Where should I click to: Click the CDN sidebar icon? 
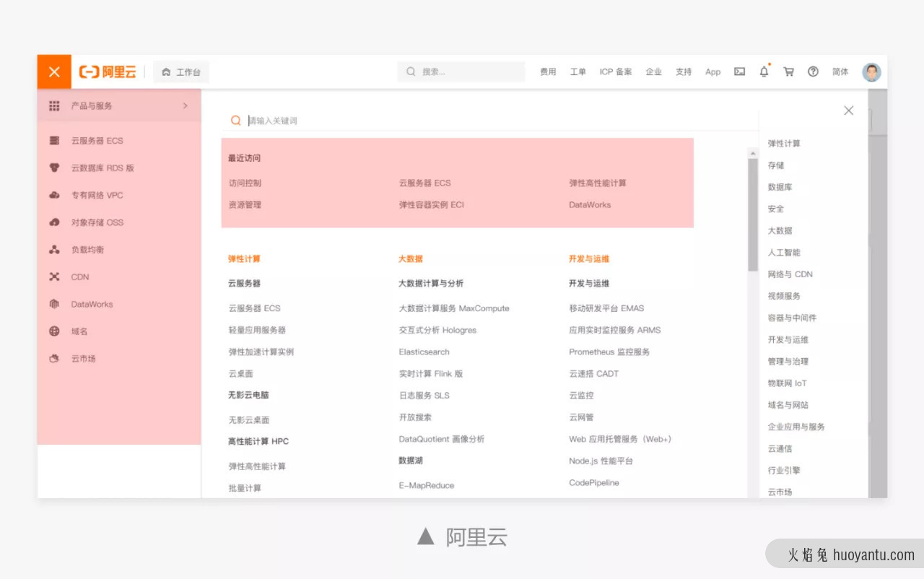click(x=54, y=277)
